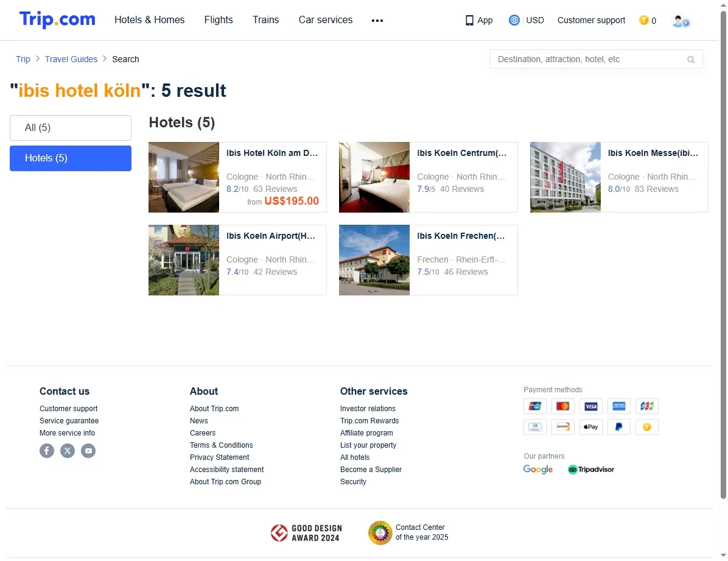Open the USD currency selector
Screen dimensions: 728x561
[535, 20]
